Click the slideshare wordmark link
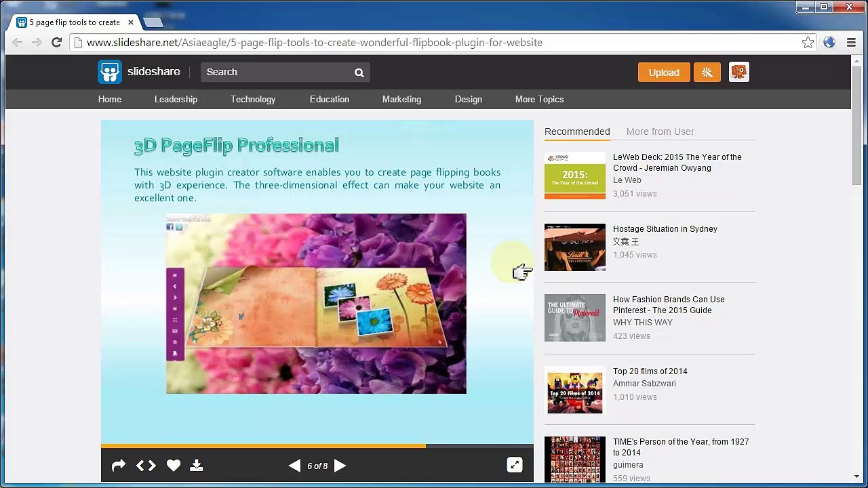The height and width of the screenshot is (488, 868). coord(154,72)
